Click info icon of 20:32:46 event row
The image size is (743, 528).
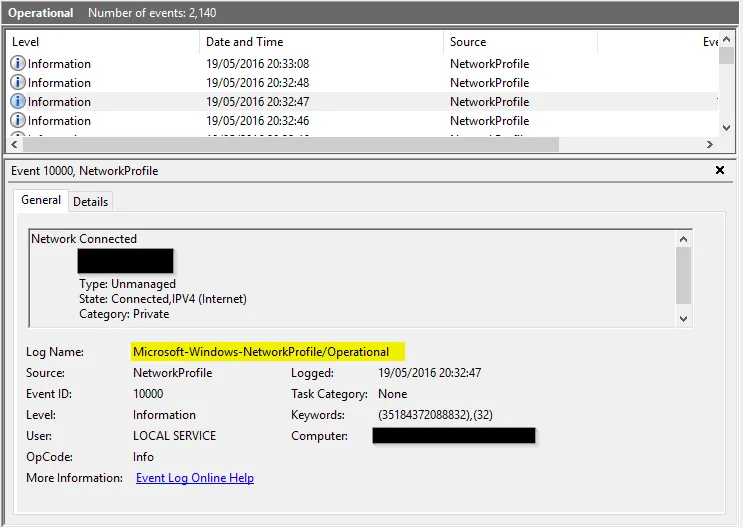(x=18, y=120)
